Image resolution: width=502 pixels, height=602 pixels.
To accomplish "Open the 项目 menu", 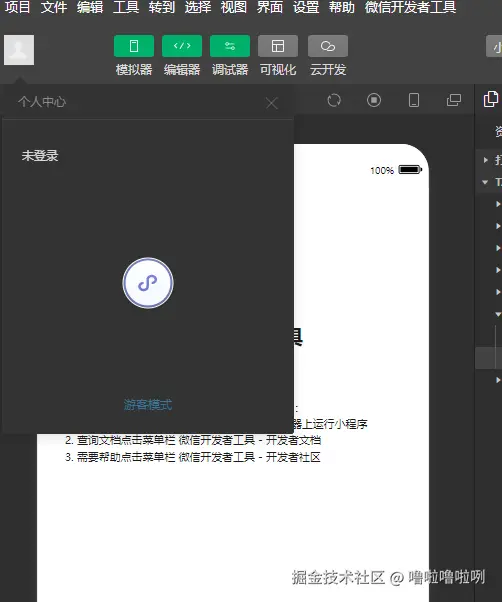I will click(x=17, y=7).
